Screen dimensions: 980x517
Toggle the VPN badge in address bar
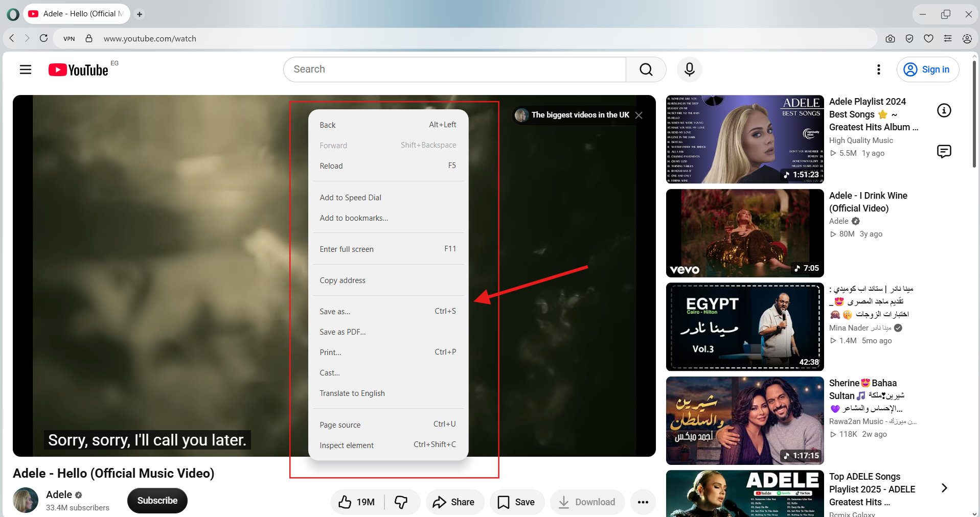click(69, 39)
